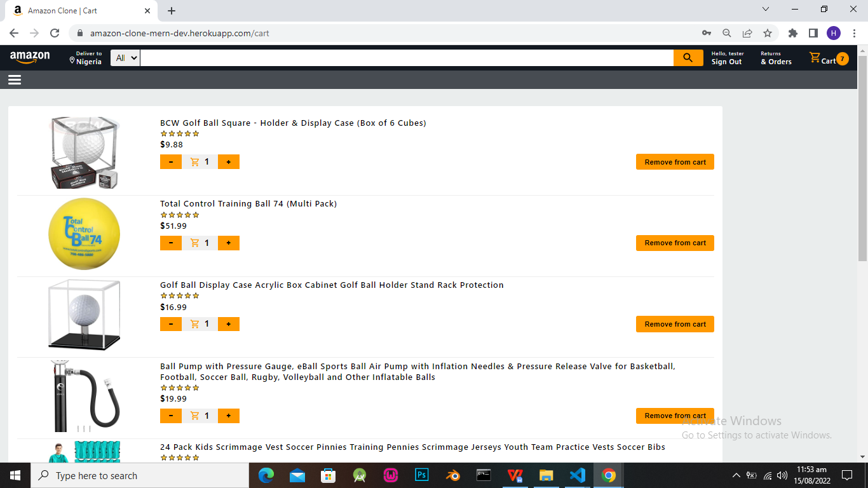The width and height of the screenshot is (868, 488).
Task: Click the Type here to search box
Action: point(140,475)
